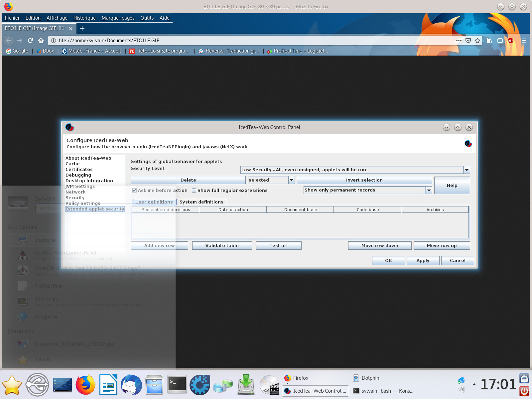Click the Firefox back arrow
The image size is (532, 399).
[9, 41]
